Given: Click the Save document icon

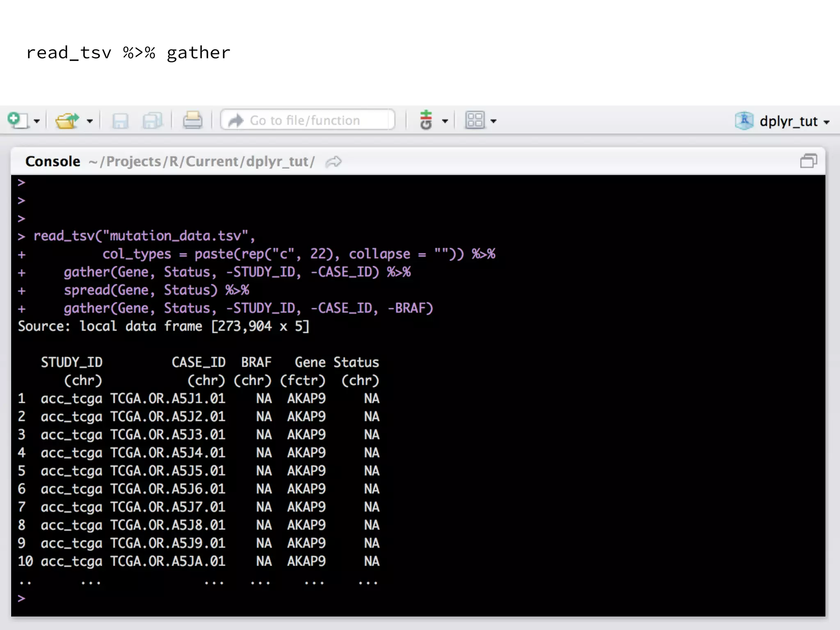Looking at the screenshot, I should coord(120,121).
